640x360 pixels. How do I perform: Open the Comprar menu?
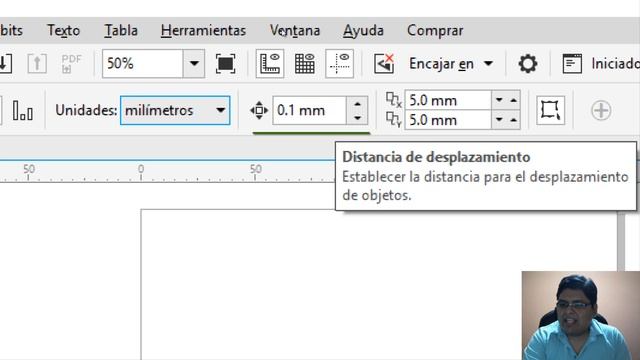[435, 31]
